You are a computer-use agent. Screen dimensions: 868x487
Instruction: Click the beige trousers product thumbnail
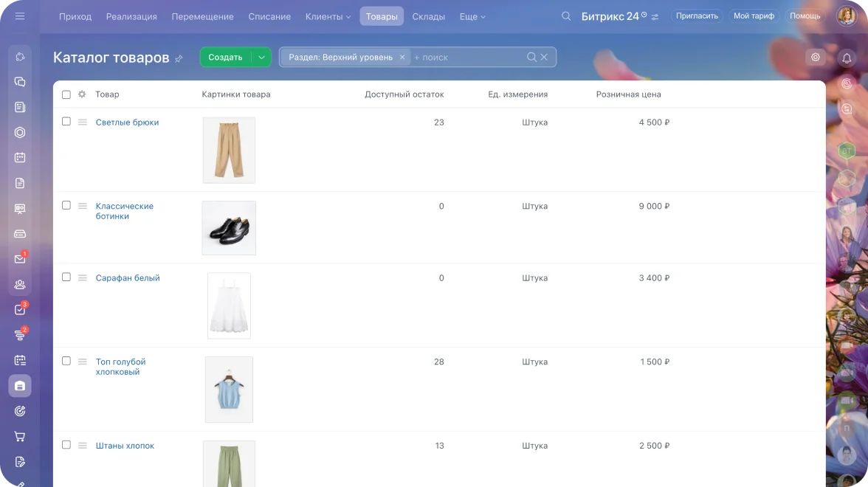[x=229, y=150]
